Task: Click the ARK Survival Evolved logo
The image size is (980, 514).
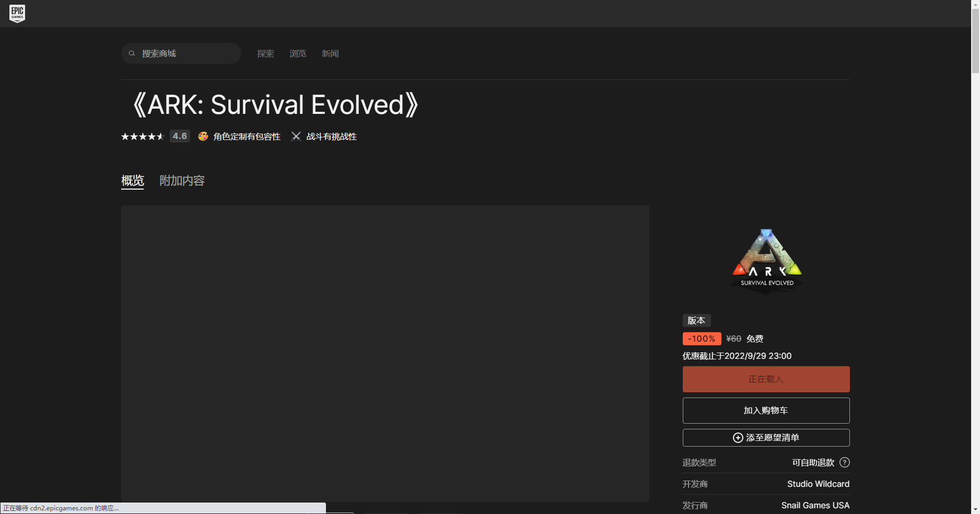Action: point(766,260)
